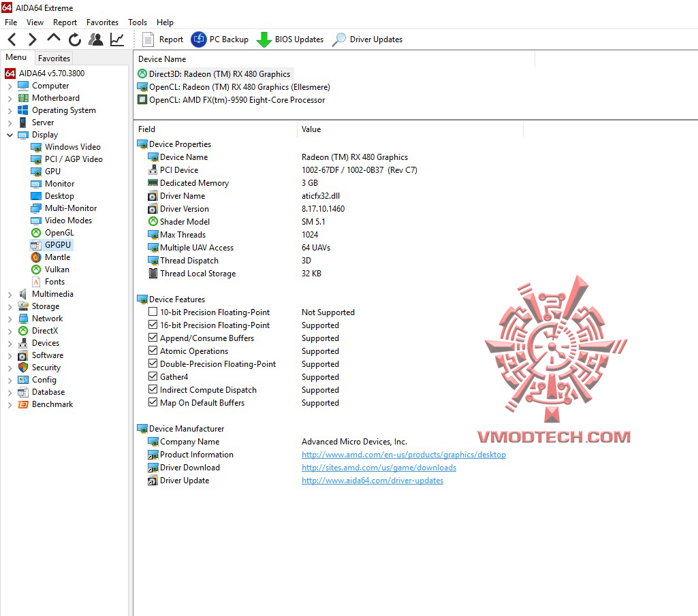Open the View menu

[x=35, y=22]
